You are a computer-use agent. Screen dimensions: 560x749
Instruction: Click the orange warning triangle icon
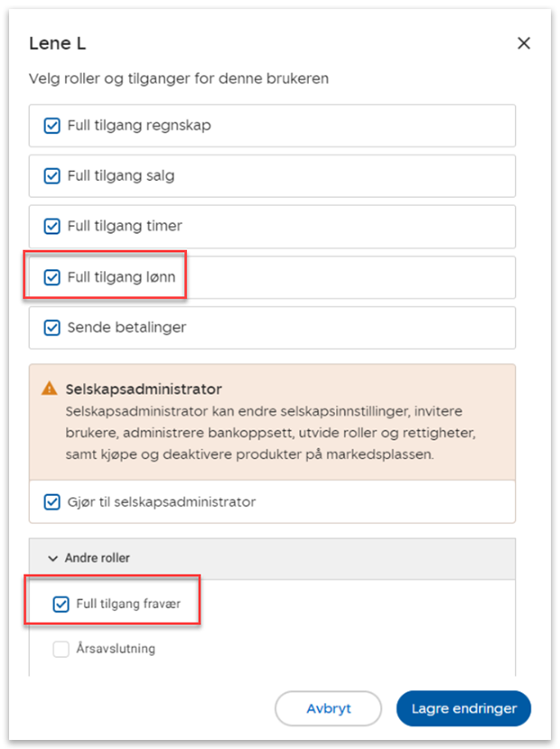click(49, 388)
